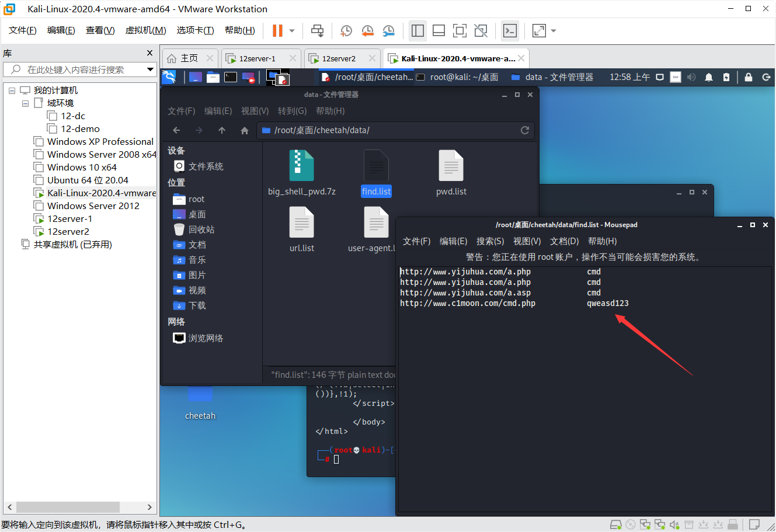This screenshot has height=532, width=776.
Task: Open the 文档(D) menu in Mousepad
Action: pos(564,241)
